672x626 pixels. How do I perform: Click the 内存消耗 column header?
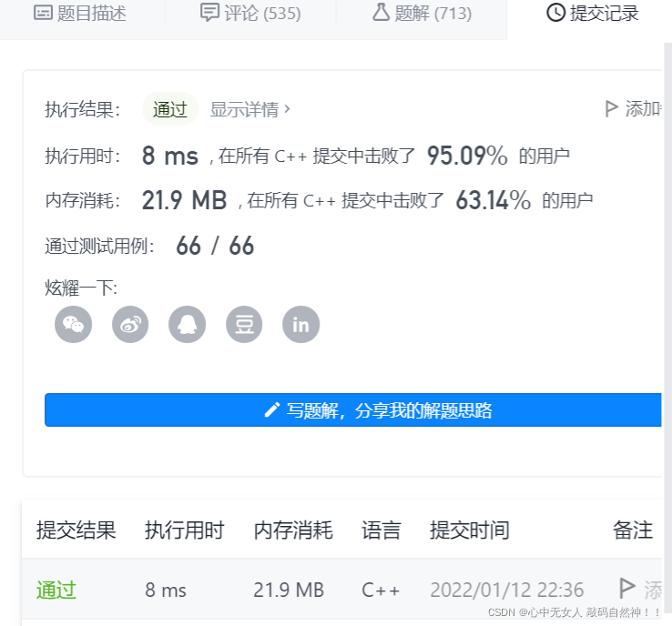coord(293,530)
